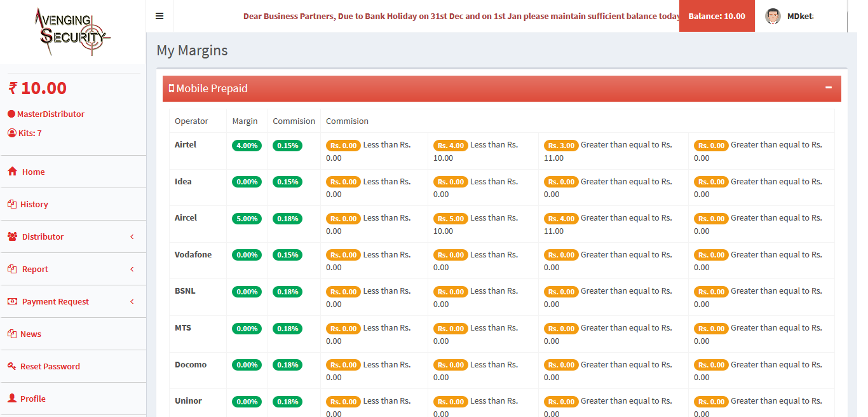Click the red MasterDistributor status dot
Viewport: 868px width, 417px height.
tap(11, 114)
